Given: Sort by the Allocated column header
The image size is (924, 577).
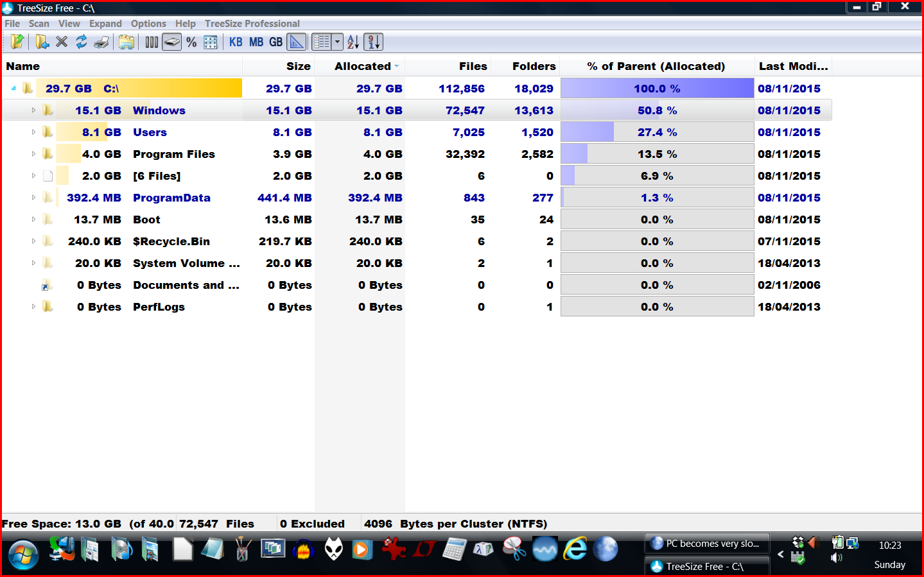Looking at the screenshot, I should click(360, 66).
